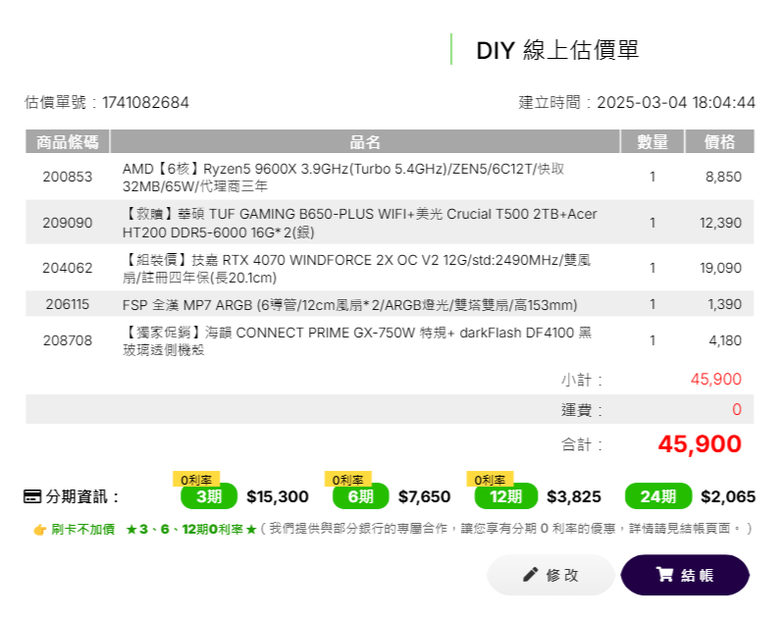Click the 價格 column header

pos(719,142)
